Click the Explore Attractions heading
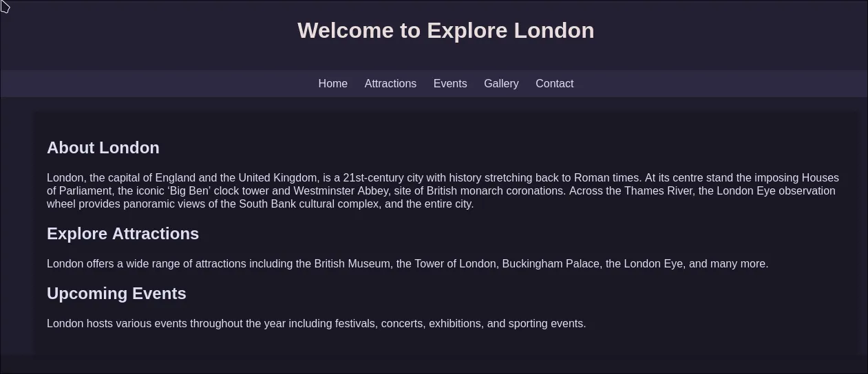The height and width of the screenshot is (374, 868). tap(123, 234)
